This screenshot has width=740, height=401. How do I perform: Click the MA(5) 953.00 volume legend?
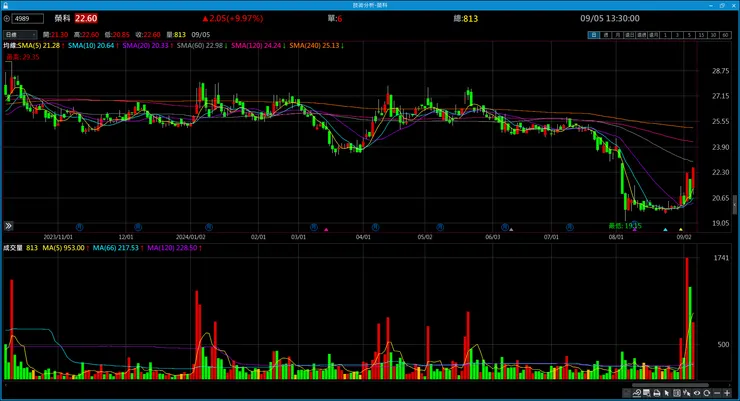coord(63,248)
